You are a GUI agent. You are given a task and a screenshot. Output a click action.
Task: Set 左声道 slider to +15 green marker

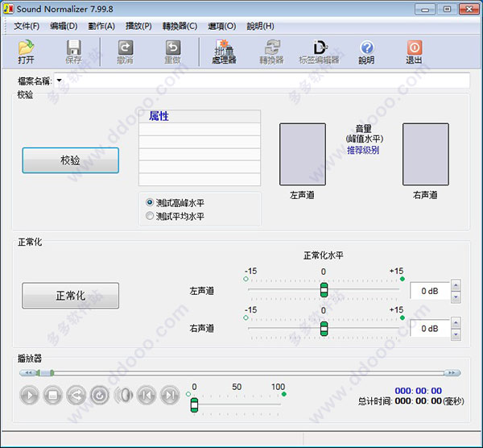point(402,279)
